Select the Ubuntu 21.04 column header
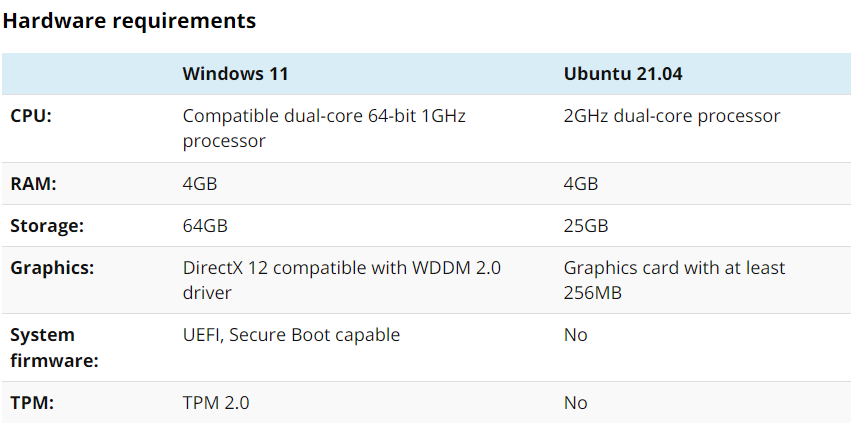Image resolution: width=854 pixels, height=425 pixels. tap(623, 74)
